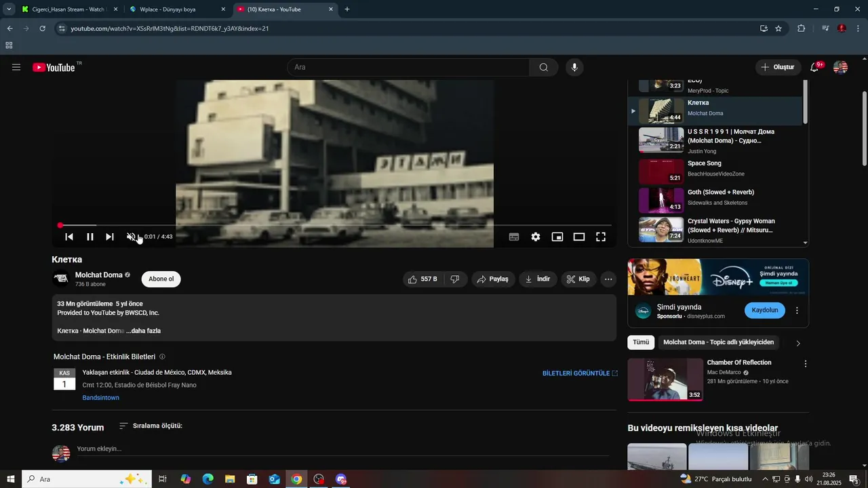Select Molchat Doma - Topic uploader chip
Viewport: 868px width, 488px height.
point(718,342)
